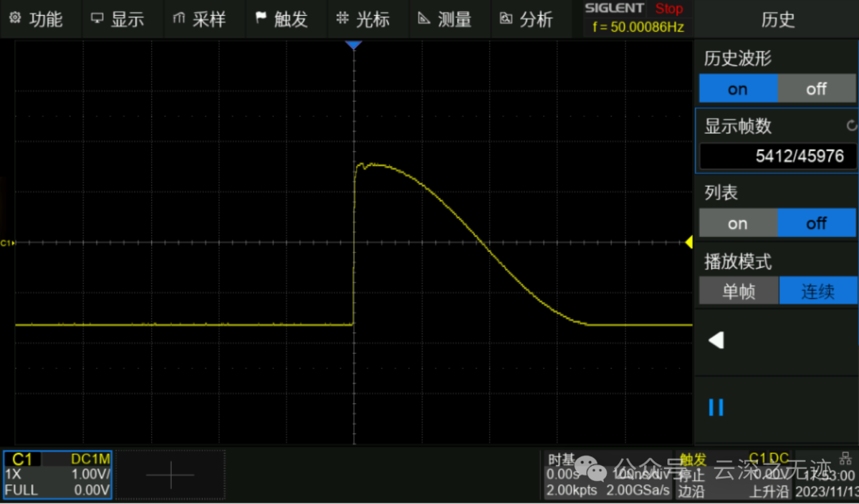Viewport: 859px width, 504px height.
Task: Click the blue pause playback button
Action: tap(716, 408)
